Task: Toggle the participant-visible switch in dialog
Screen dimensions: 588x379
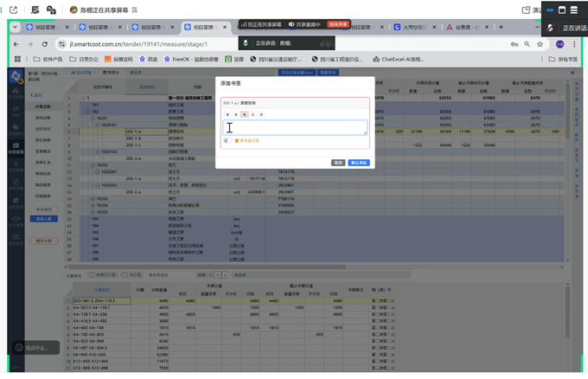Action: pyautogui.click(x=227, y=140)
